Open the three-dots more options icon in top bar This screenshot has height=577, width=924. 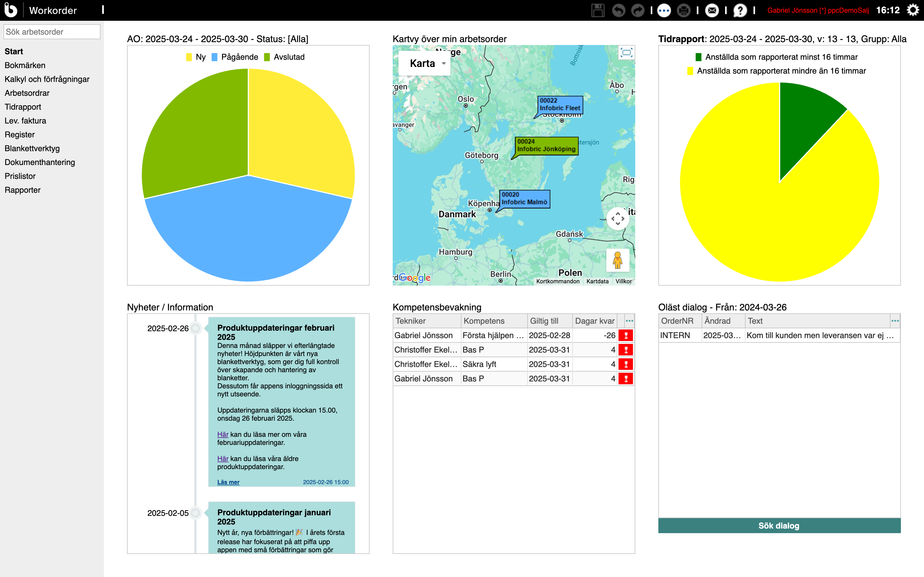pos(664,10)
